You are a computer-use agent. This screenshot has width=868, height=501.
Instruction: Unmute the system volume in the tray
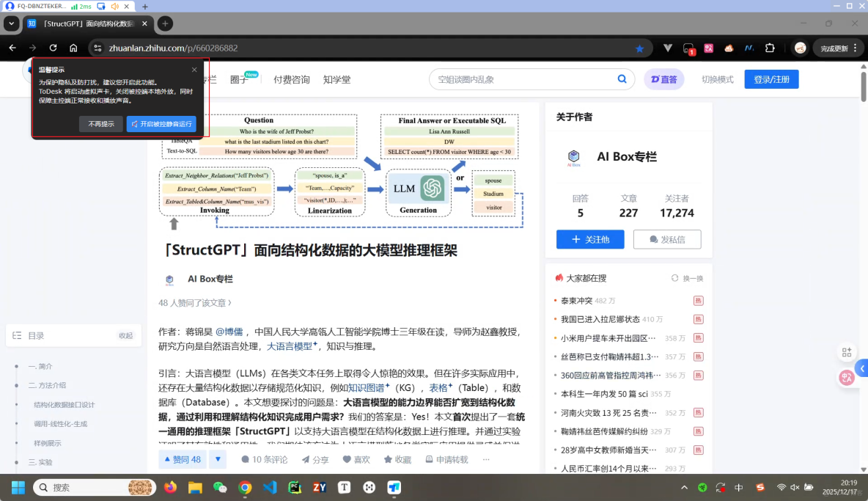click(x=794, y=486)
